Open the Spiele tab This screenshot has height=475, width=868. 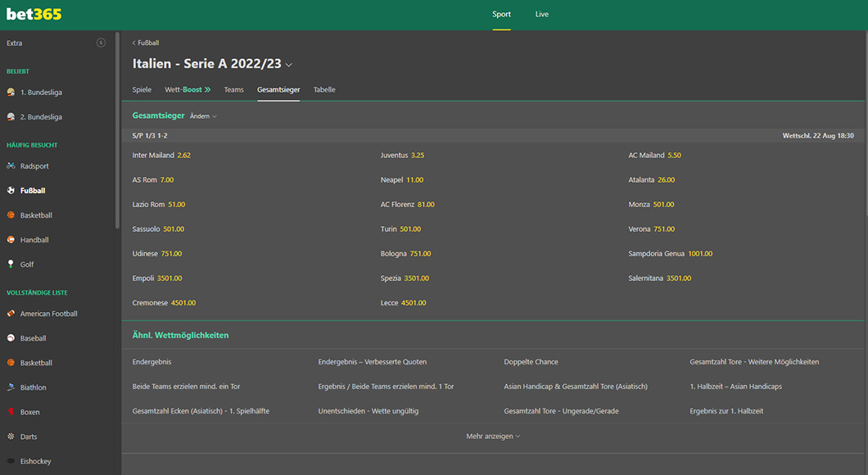pos(142,90)
